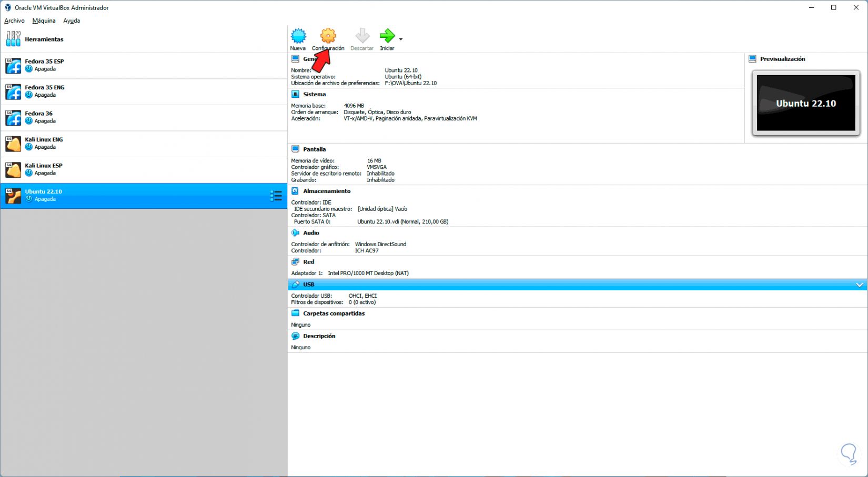Click the Audio speaker icon
Image resolution: width=868 pixels, height=477 pixels.
(295, 232)
